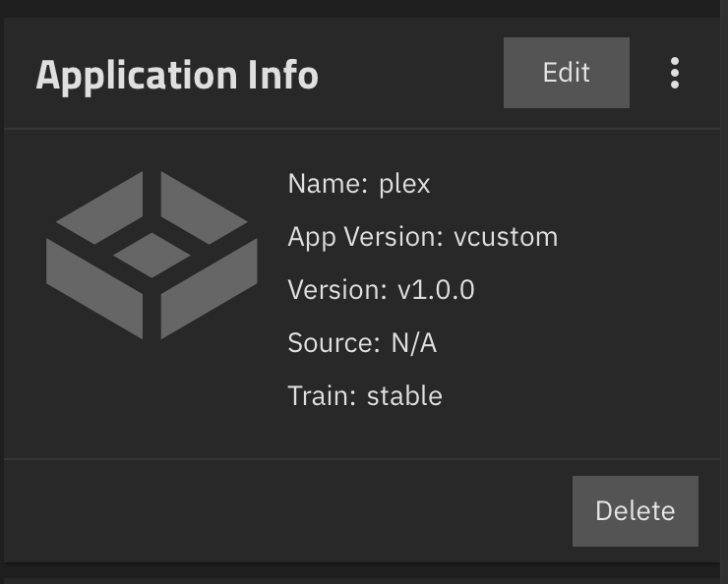This screenshot has height=584, width=728.
Task: Click empty footer area left of Delete
Action: 288,511
